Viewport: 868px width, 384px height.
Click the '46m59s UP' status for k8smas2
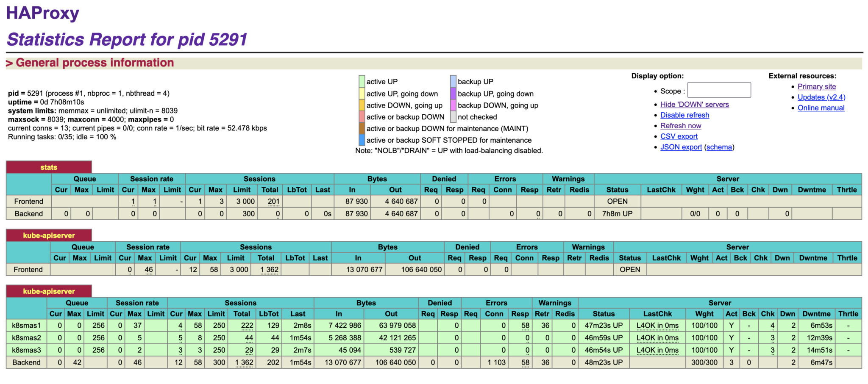604,338
